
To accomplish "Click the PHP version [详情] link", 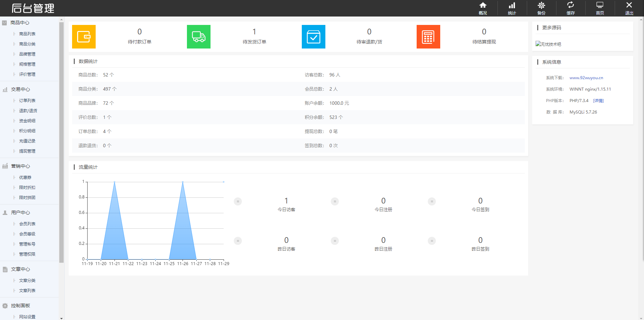I will point(598,101).
